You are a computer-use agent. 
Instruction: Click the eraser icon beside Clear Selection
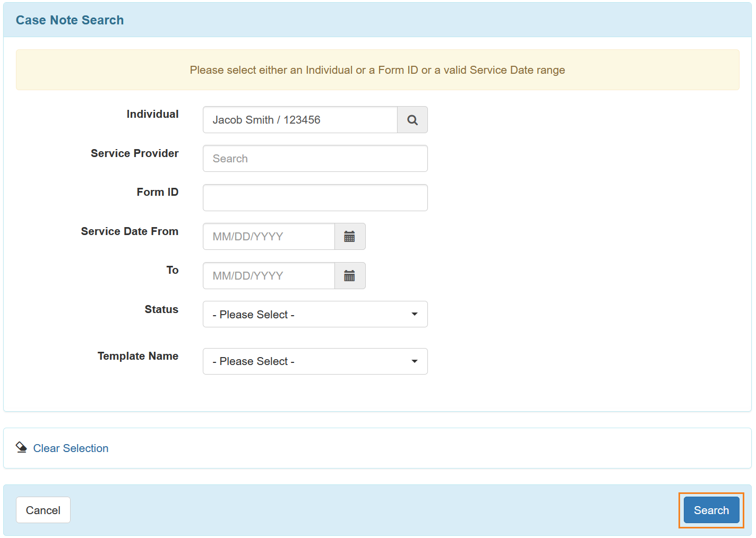tap(21, 447)
